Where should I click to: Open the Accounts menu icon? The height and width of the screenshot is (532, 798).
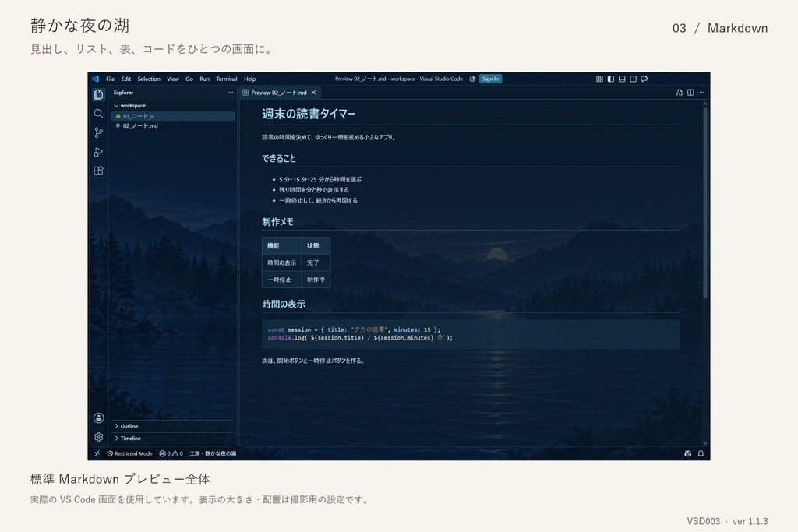pyautogui.click(x=99, y=418)
